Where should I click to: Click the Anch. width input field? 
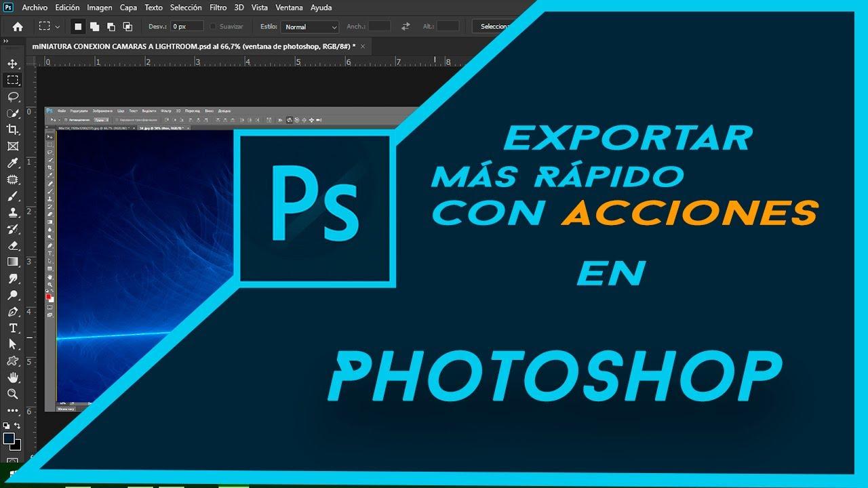tap(379, 26)
